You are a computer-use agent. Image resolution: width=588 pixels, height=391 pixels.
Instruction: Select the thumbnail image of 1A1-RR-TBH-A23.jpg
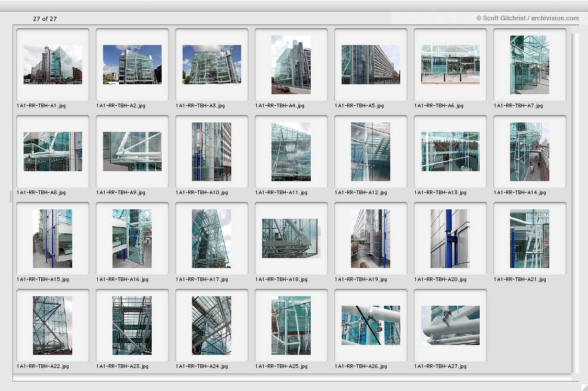coord(132,326)
